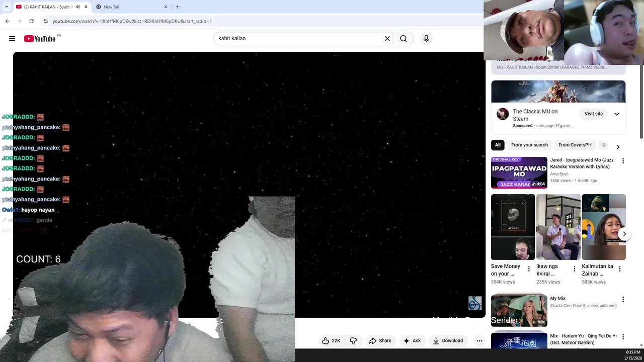Open more actions three-dot menu below video
The image size is (644, 362).
[479, 340]
